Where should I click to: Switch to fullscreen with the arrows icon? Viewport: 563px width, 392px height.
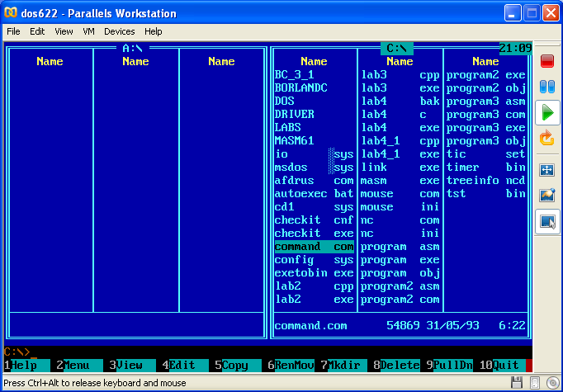tap(546, 170)
